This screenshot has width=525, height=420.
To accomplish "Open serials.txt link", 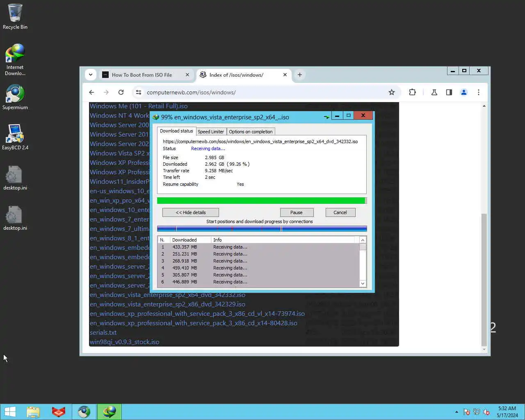I will click(103, 333).
